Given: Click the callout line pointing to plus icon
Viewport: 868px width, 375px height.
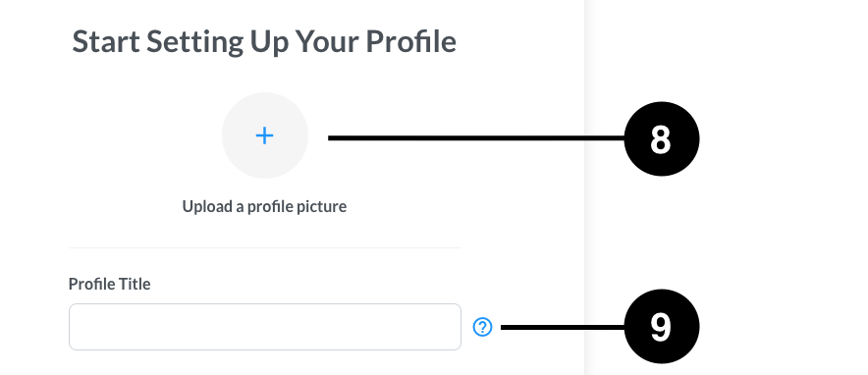Looking at the screenshot, I should (476, 137).
